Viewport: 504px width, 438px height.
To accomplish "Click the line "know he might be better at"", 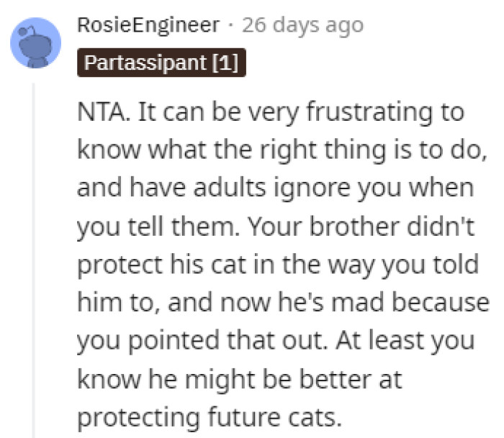I will click(241, 376).
